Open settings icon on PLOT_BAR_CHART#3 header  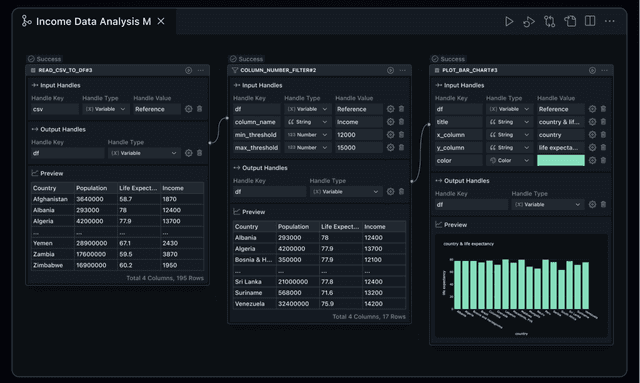(592, 70)
